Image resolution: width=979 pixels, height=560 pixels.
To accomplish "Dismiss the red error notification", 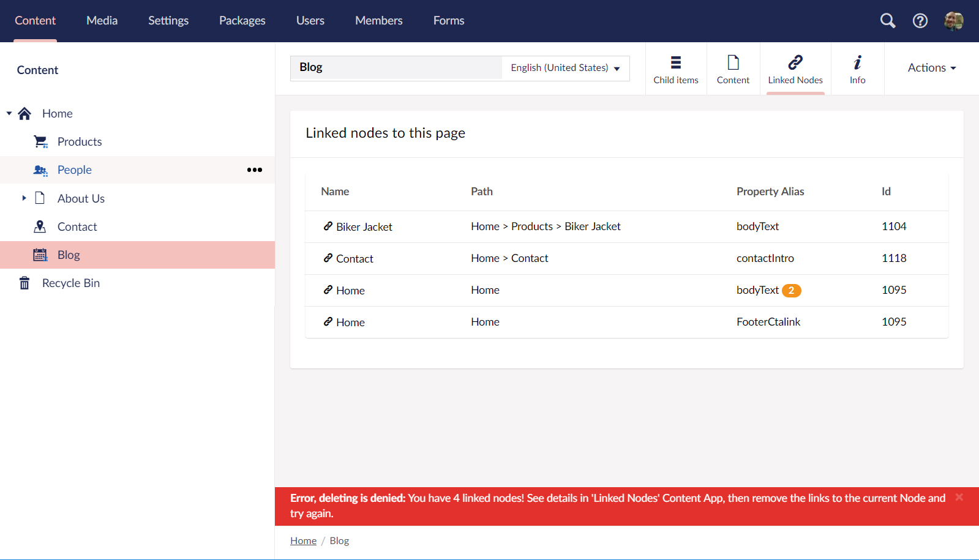I will [x=959, y=498].
